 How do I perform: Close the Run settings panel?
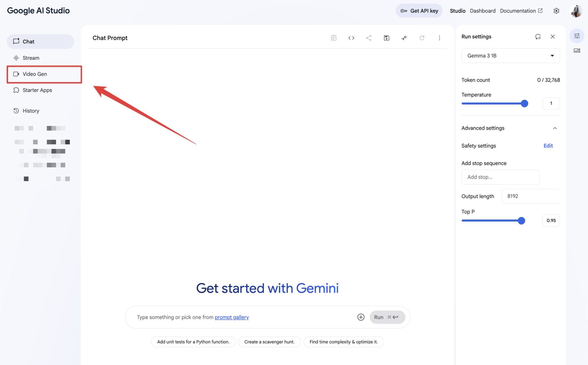point(553,36)
